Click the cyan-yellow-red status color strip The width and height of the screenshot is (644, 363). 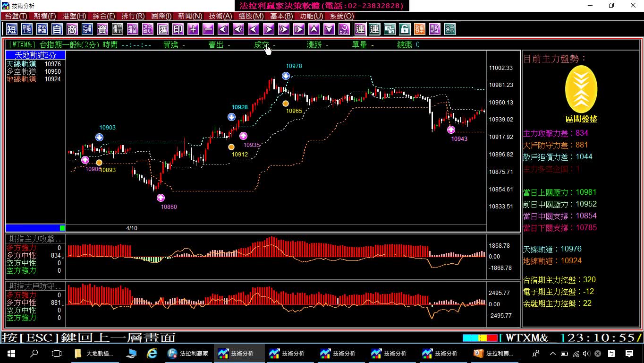(x=480, y=338)
